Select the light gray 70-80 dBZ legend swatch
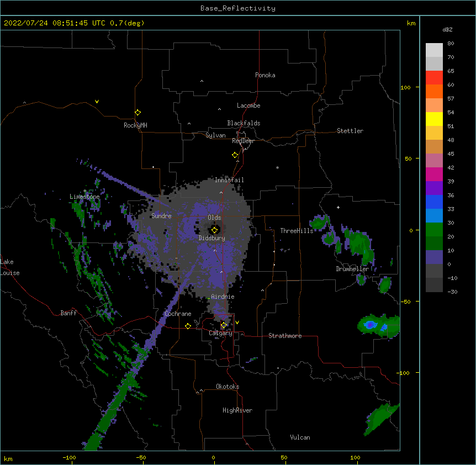476x465 pixels. click(x=434, y=50)
